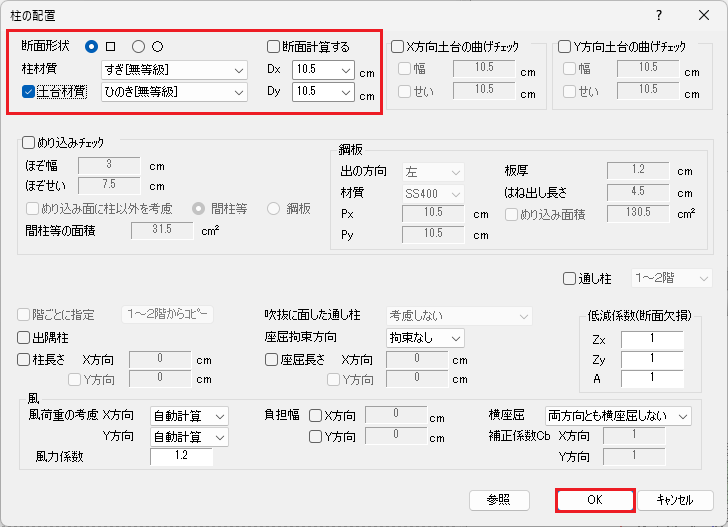728x527 pixels.
Task: Expand the Dy size dropdown
Action: tap(323, 92)
